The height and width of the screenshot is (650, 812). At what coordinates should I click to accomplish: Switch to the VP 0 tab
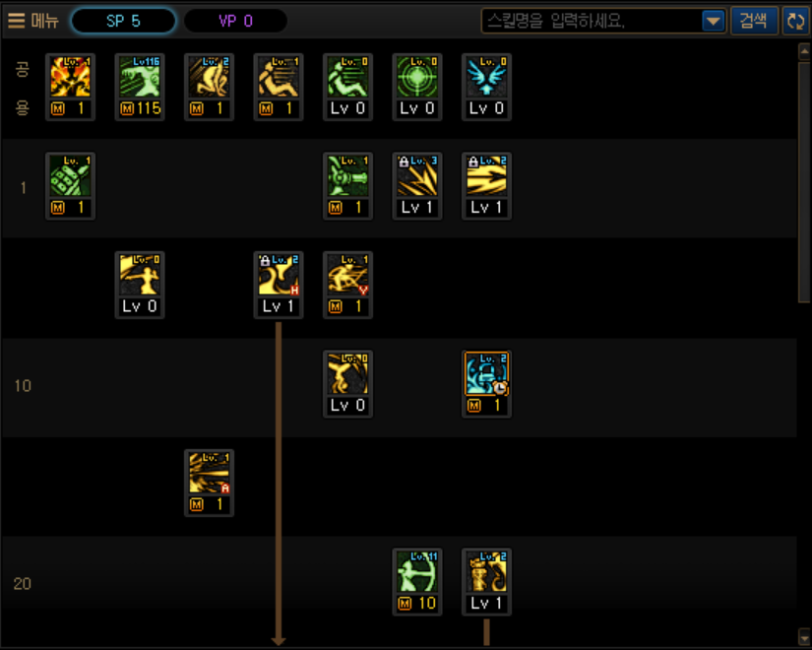coord(235,21)
